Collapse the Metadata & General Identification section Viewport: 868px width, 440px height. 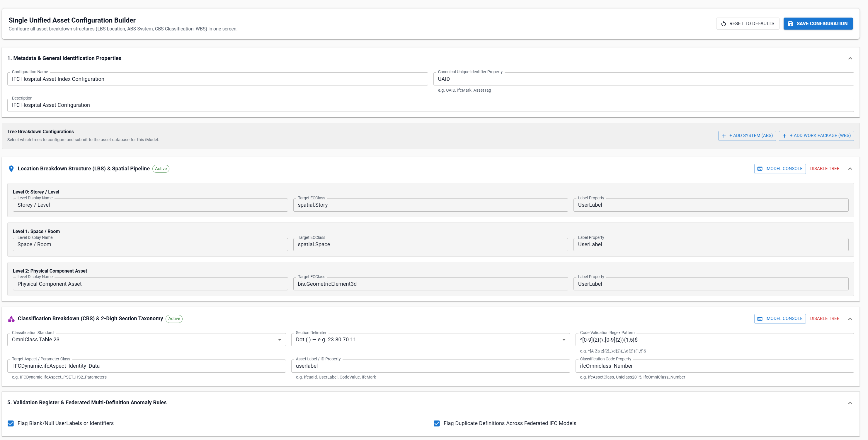[850, 58]
